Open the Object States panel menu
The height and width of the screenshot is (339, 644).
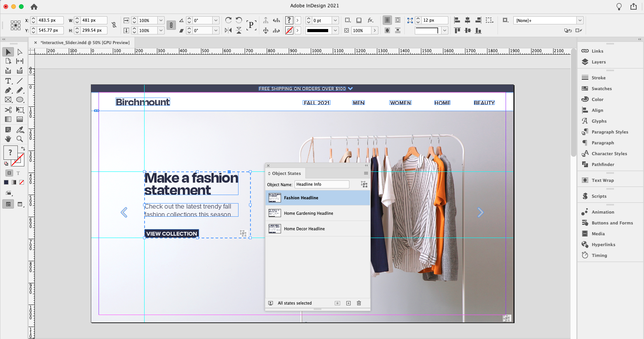point(366,173)
